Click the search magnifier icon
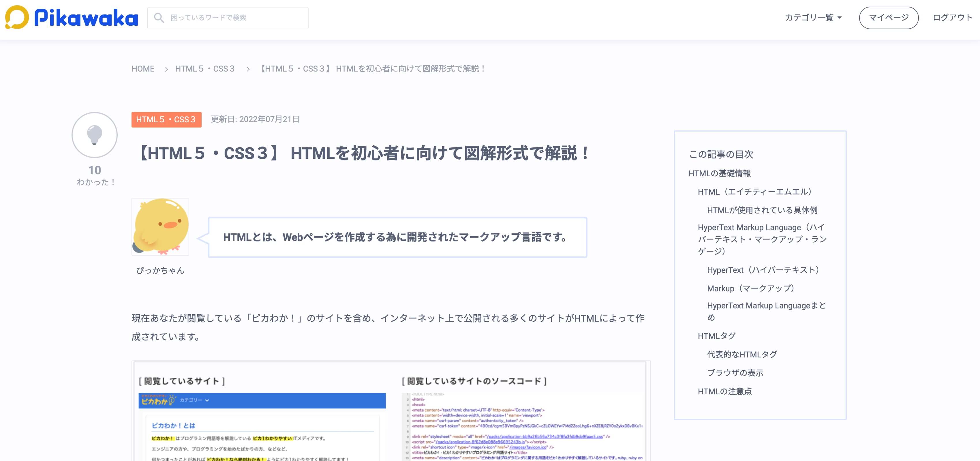The height and width of the screenshot is (461, 980). [x=159, y=18]
